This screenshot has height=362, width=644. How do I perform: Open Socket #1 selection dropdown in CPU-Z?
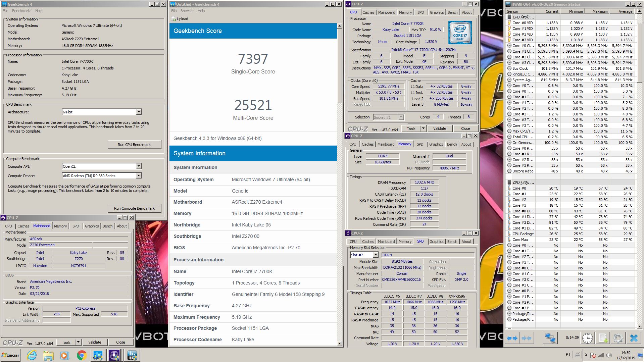click(x=401, y=117)
